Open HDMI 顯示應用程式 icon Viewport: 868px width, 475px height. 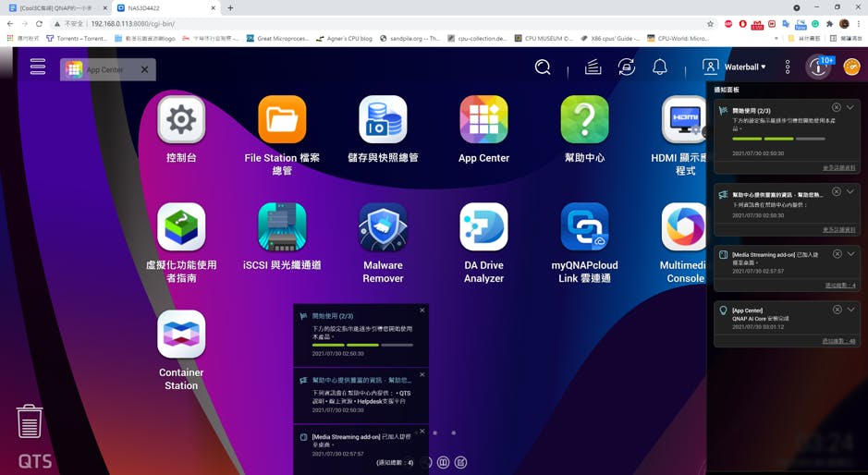[684, 119]
